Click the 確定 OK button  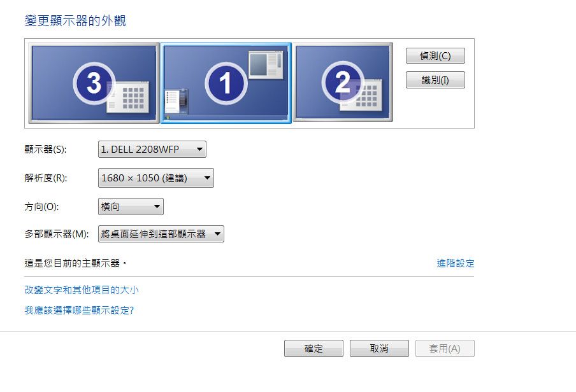pos(313,348)
